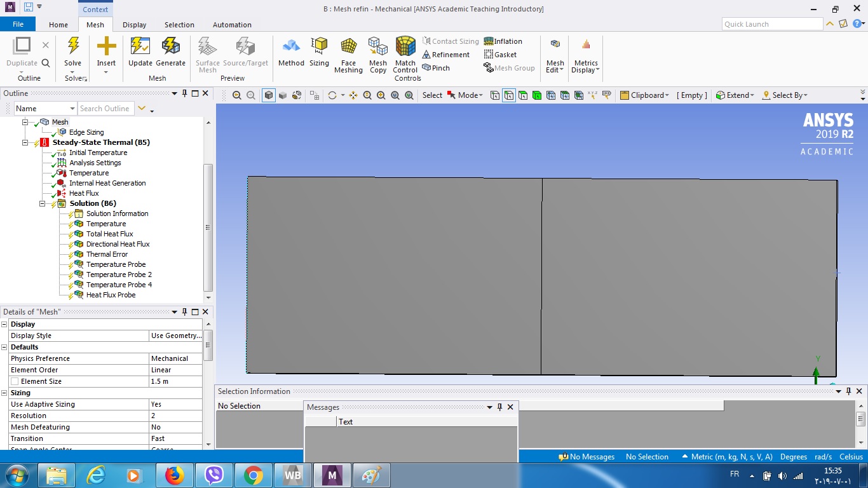
Task: Collapse the Sizing section in Details
Action: 4,393
